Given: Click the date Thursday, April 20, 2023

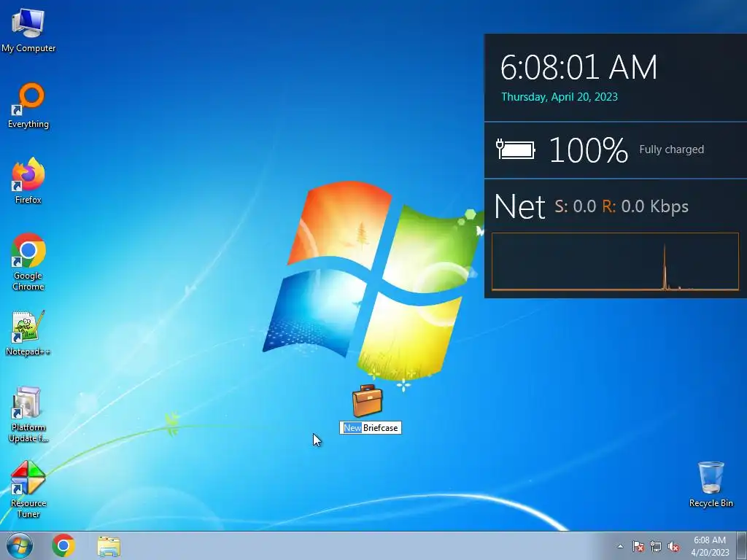Looking at the screenshot, I should pos(560,97).
